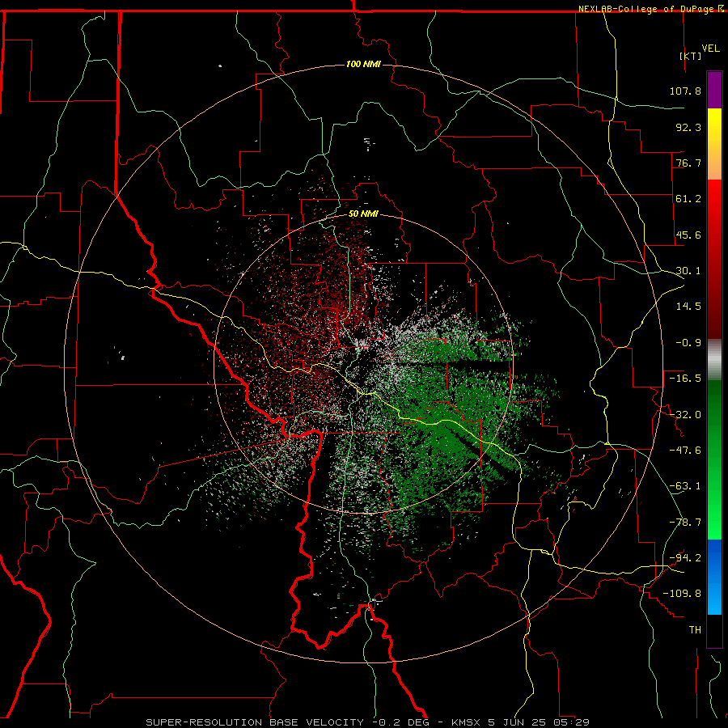728x728 pixels.
Task: Select the 92.3 scale value
Action: (x=688, y=127)
